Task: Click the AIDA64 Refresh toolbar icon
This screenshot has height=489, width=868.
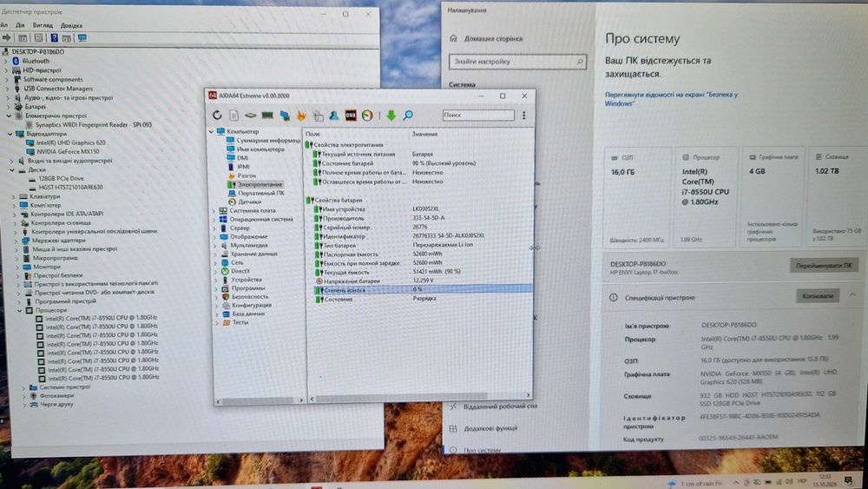Action: tap(217, 115)
